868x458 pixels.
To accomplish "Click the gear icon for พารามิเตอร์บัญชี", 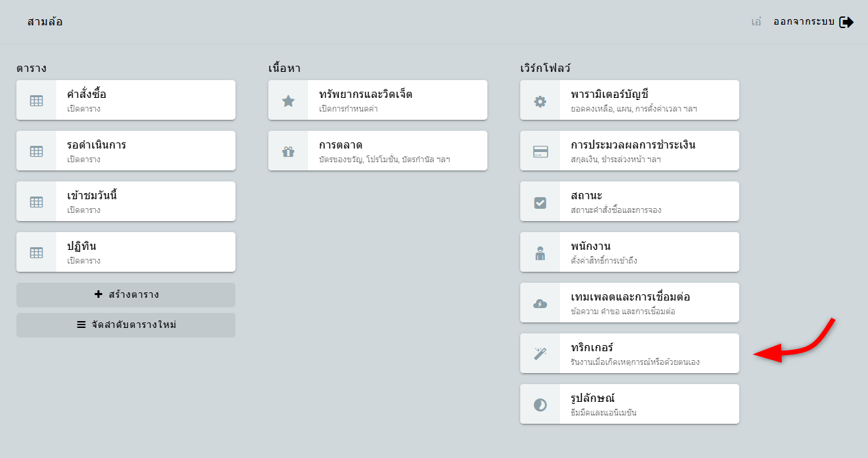I will 540,101.
